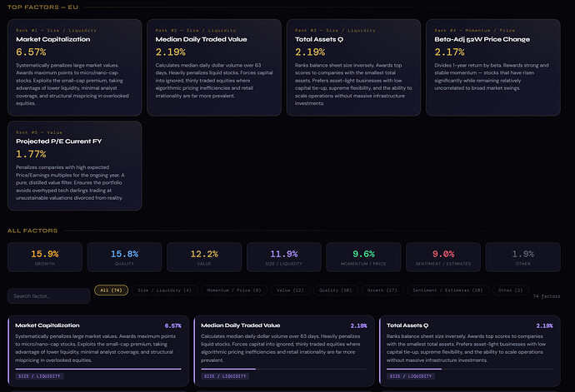Click the 12.2% Value summary tile
The height and width of the screenshot is (392, 575).
pyautogui.click(x=203, y=258)
